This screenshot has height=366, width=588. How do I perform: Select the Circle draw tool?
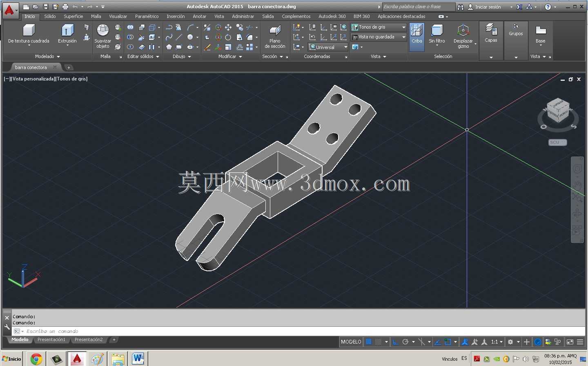point(190,37)
